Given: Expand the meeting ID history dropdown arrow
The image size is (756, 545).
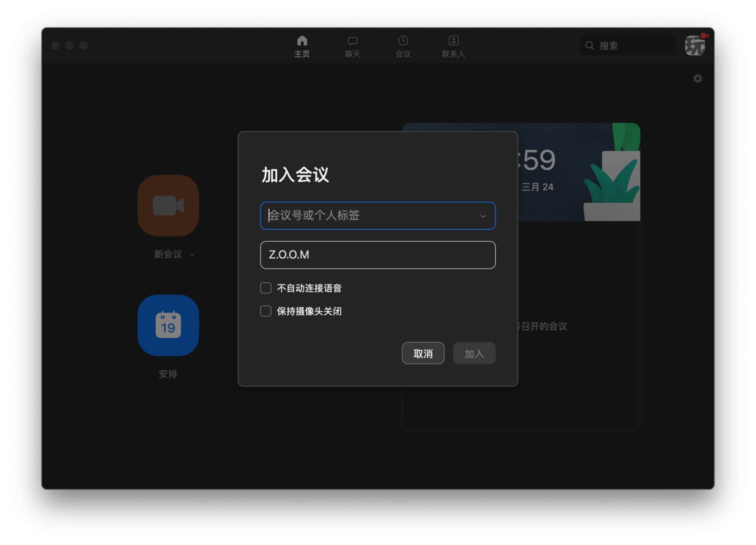Looking at the screenshot, I should (x=483, y=216).
